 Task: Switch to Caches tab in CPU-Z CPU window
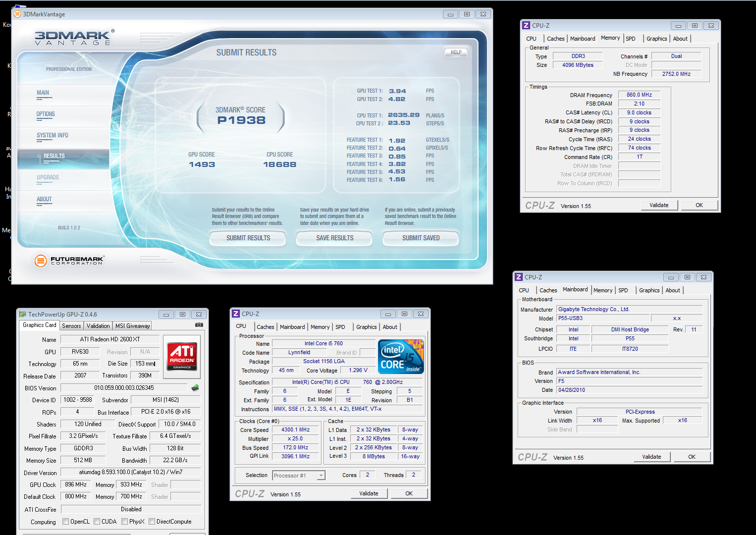[x=265, y=327]
